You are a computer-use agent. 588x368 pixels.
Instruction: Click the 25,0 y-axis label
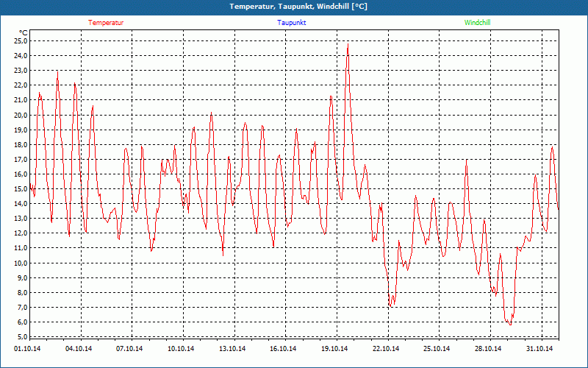coord(21,40)
